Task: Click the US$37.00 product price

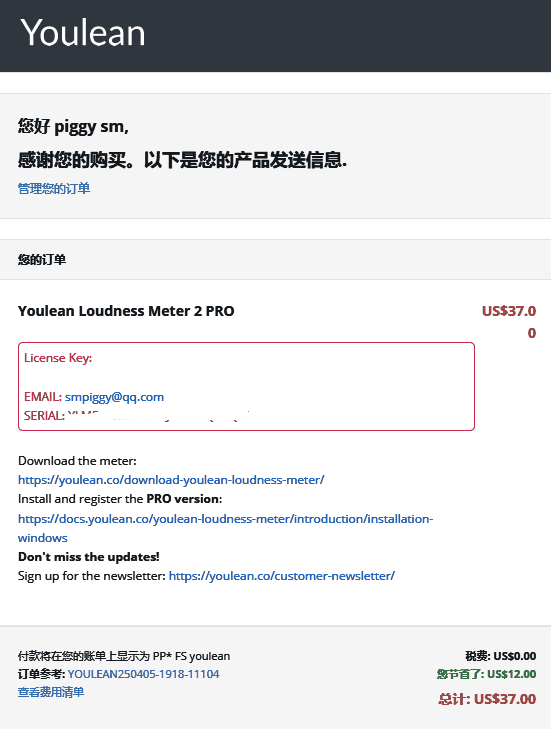Action: coord(509,322)
